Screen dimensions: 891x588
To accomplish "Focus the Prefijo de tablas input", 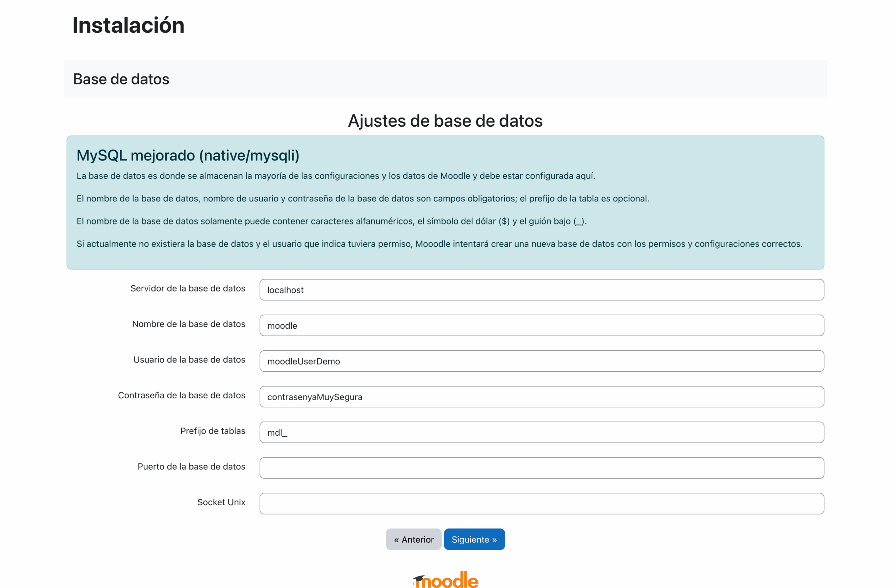I will click(x=542, y=432).
